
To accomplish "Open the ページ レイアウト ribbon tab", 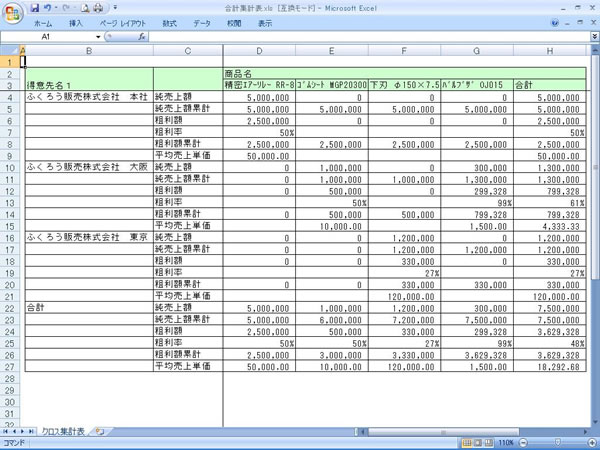I will pos(122,23).
